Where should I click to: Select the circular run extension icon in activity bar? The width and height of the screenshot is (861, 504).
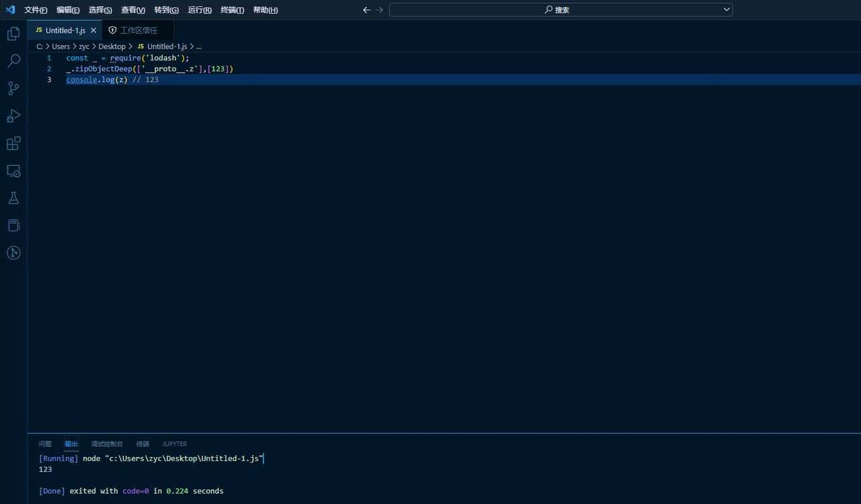pyautogui.click(x=13, y=253)
